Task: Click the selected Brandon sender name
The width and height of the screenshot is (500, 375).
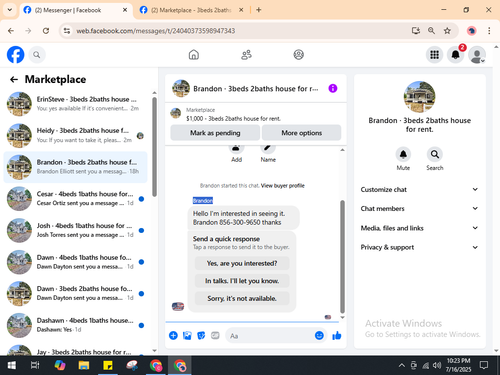Action: pyautogui.click(x=203, y=200)
